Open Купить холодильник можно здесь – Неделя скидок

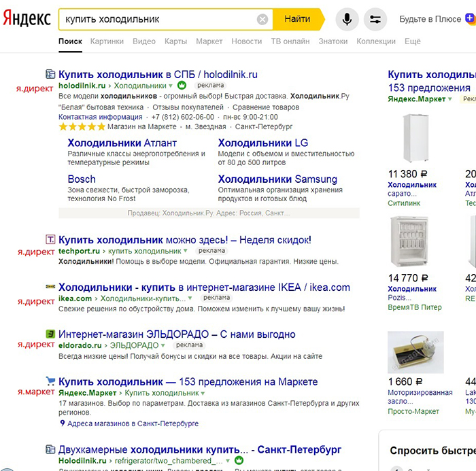coord(185,240)
